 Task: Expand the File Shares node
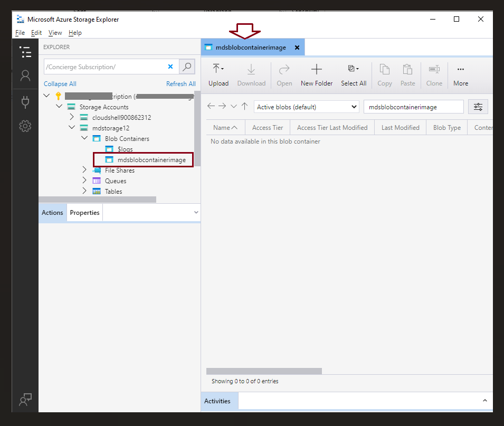84,169
